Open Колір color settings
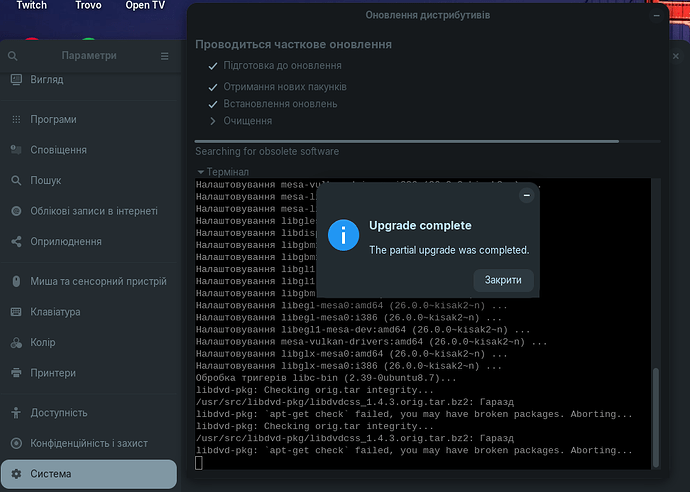The width and height of the screenshot is (690, 492). point(43,343)
